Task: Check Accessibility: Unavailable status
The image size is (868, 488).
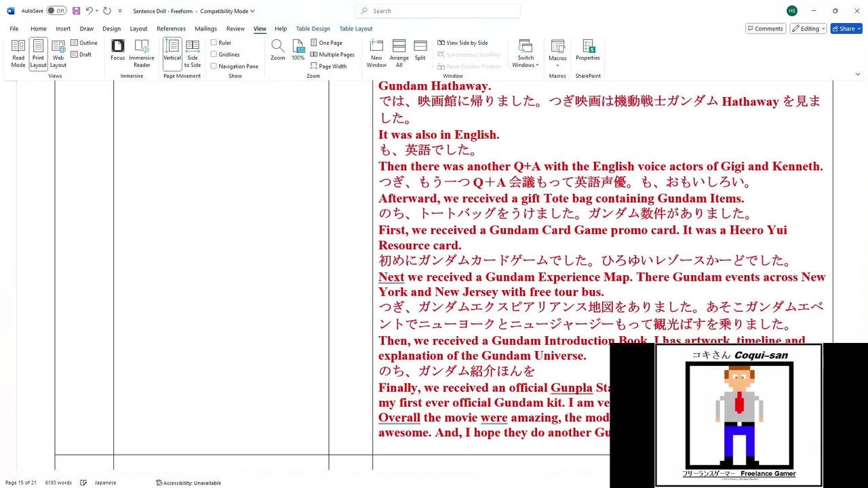Action: coord(189,483)
